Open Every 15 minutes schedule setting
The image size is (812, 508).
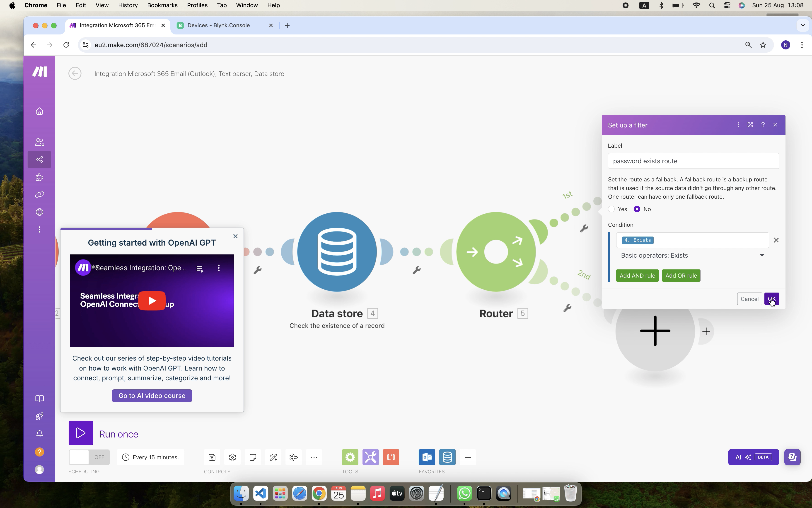151,457
